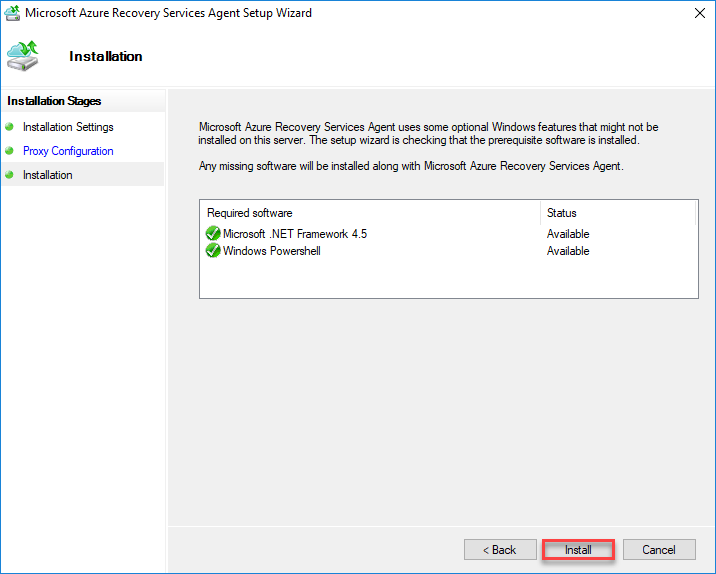Select the Microsoft .NET Framework 4.5 row

(x=295, y=234)
